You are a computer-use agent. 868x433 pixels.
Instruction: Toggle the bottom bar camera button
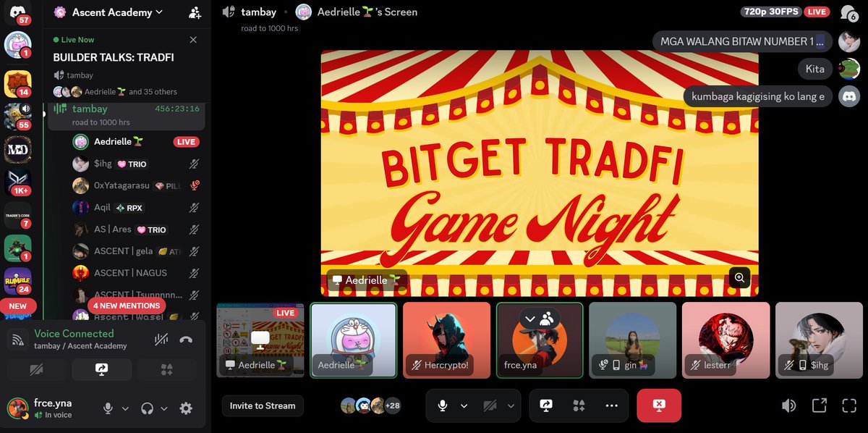tap(490, 405)
